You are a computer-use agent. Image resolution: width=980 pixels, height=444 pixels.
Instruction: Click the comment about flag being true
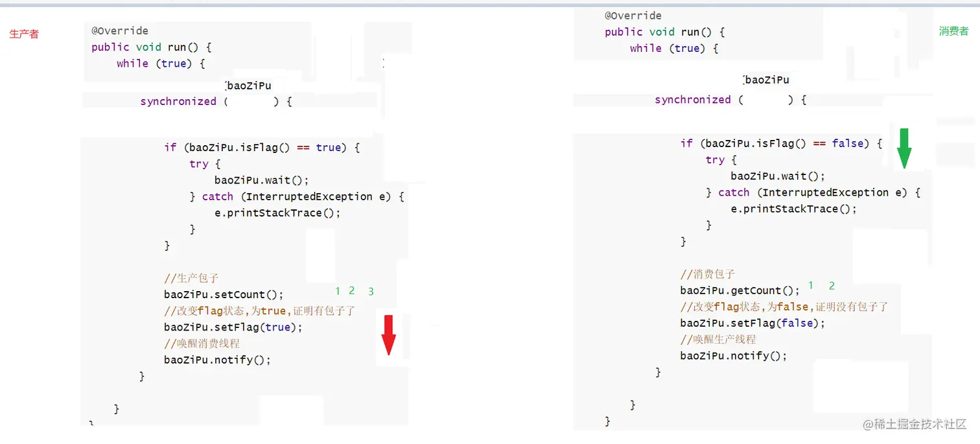[x=259, y=311]
